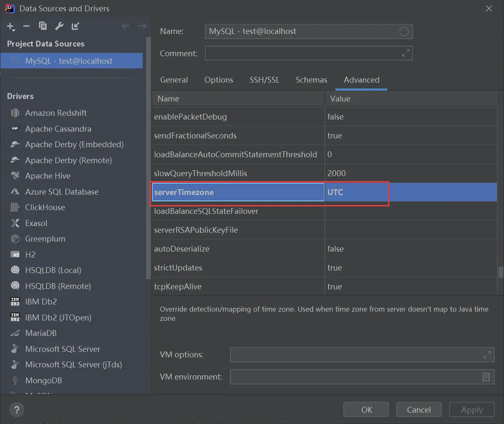504x424 pixels.
Task: Click the Value column header
Action: [x=411, y=99]
